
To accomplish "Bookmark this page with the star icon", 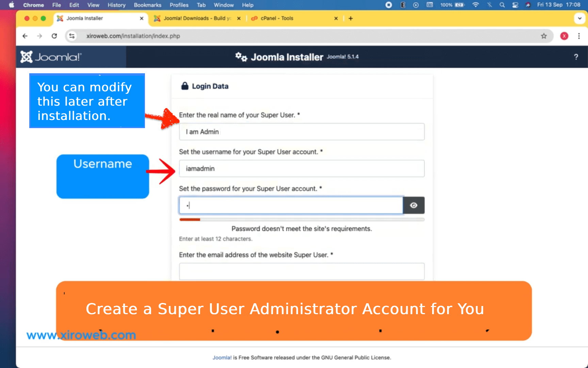I will pos(544,36).
